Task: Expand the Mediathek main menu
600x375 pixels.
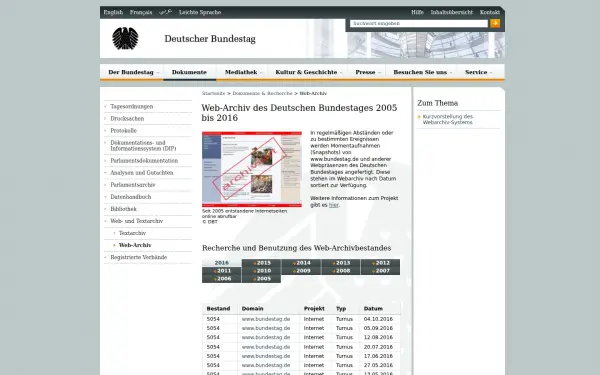Action: [x=242, y=72]
